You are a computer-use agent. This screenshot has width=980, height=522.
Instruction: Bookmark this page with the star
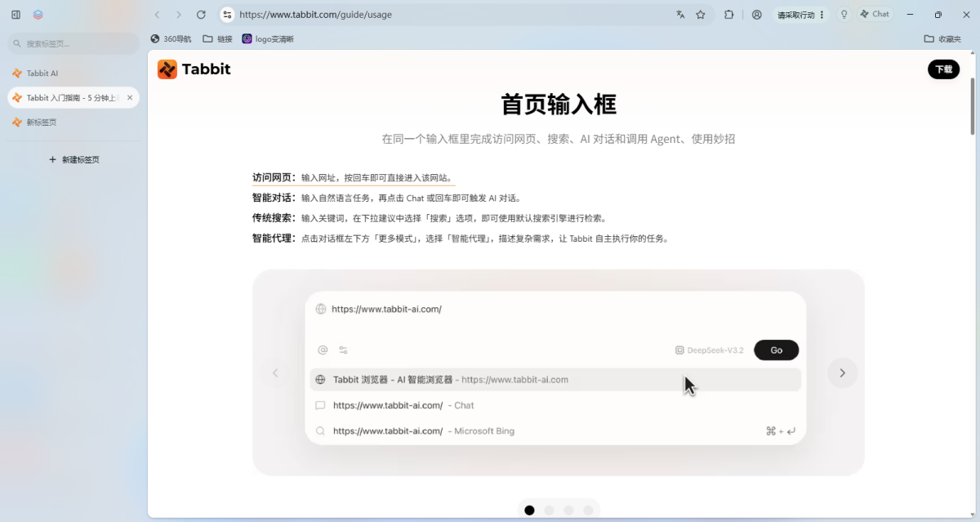[x=701, y=15]
